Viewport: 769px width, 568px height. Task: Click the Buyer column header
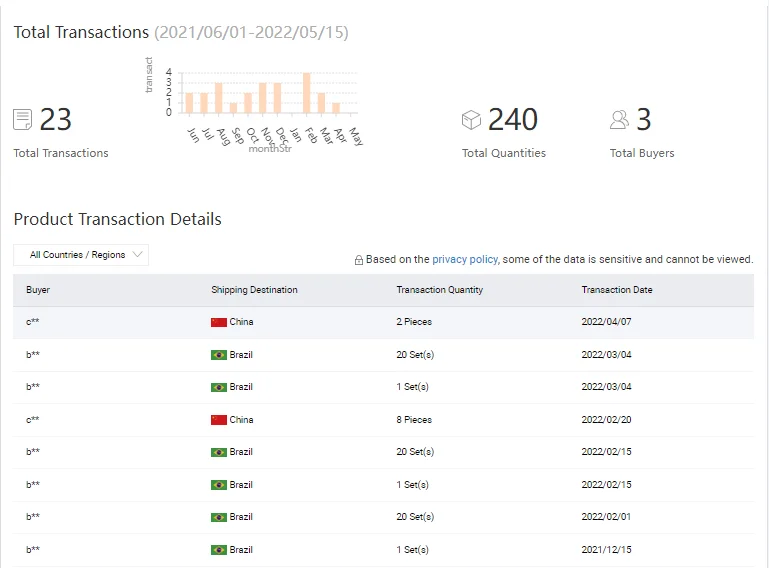tap(38, 290)
